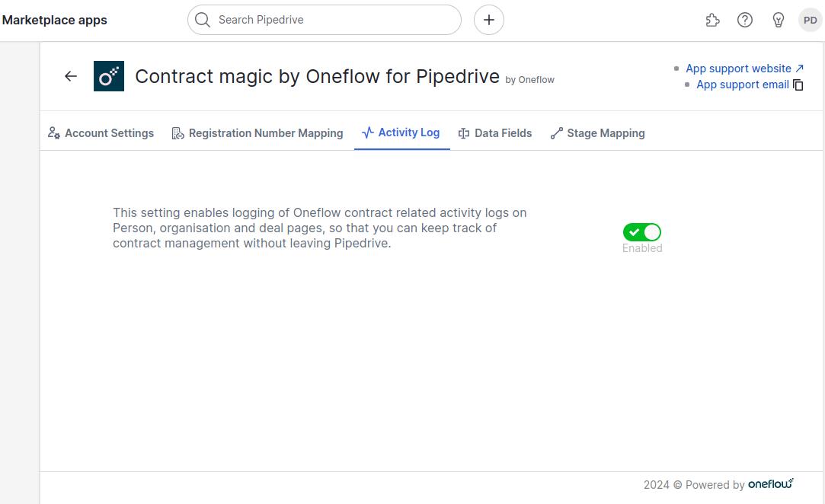Click the Oneflow logo in the footer
Screen dimensions: 825x504
tap(771, 483)
